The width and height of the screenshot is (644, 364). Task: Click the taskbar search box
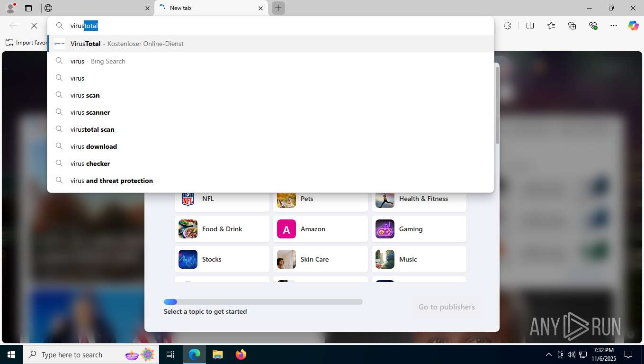point(91,355)
